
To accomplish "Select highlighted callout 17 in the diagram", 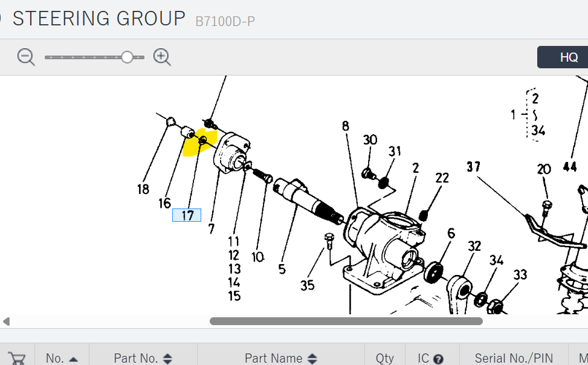I will click(187, 215).
